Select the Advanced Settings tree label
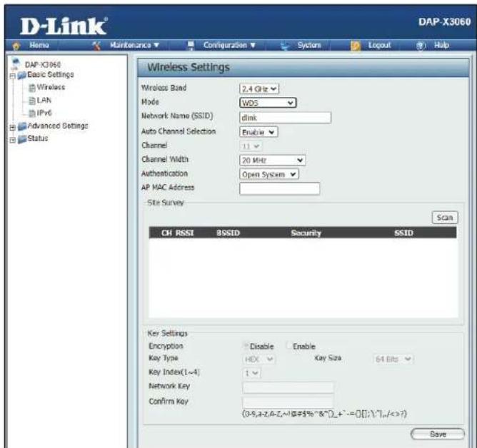Viewport: 477px width, 448px height. (58, 126)
